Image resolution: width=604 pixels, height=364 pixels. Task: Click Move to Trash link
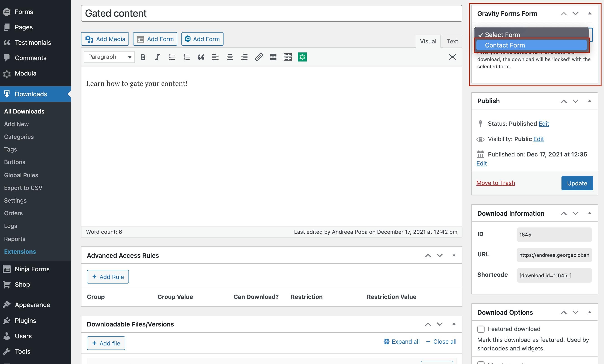click(495, 183)
